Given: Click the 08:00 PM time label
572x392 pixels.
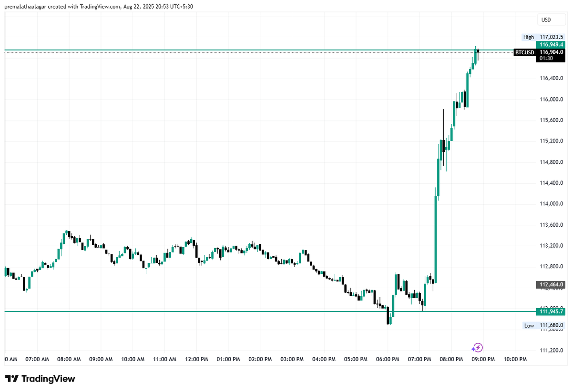Looking at the screenshot, I should point(451,359).
